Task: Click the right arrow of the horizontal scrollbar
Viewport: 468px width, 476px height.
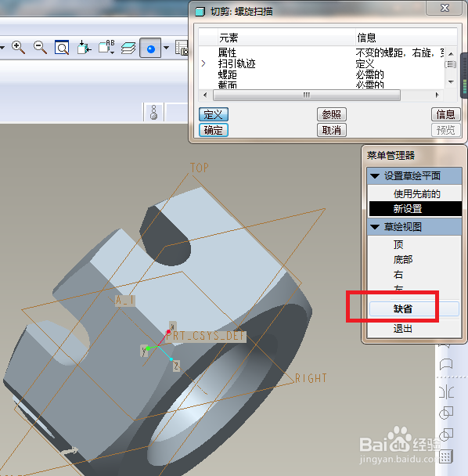Action: click(437, 95)
